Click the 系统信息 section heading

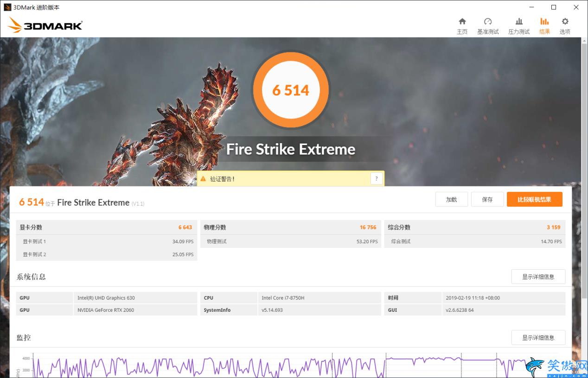[x=31, y=277]
